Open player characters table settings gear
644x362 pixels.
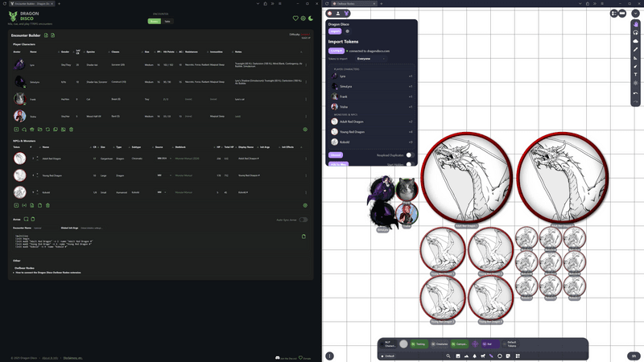(x=305, y=130)
